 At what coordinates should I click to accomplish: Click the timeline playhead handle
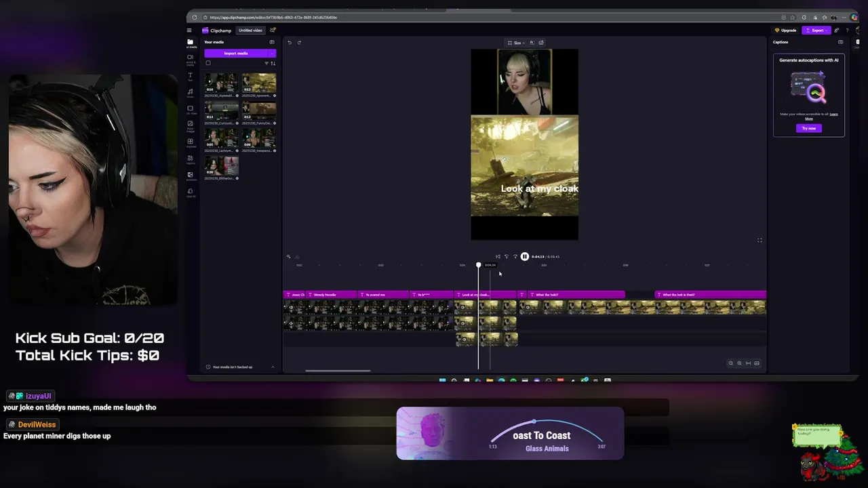pos(479,265)
